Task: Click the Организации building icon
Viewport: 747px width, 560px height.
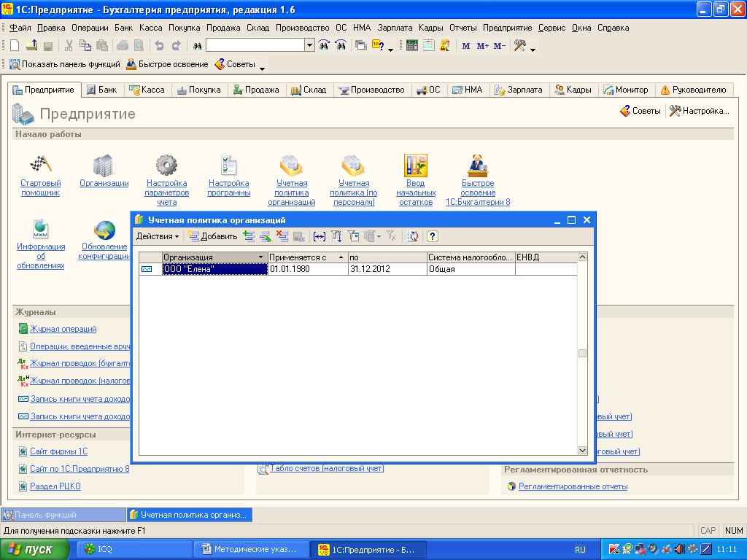Action: tap(104, 166)
